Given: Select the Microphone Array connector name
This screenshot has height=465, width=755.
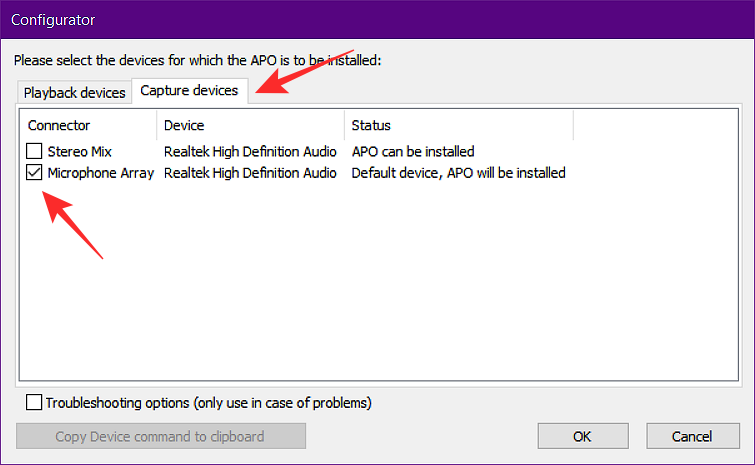Looking at the screenshot, I should point(101,173).
